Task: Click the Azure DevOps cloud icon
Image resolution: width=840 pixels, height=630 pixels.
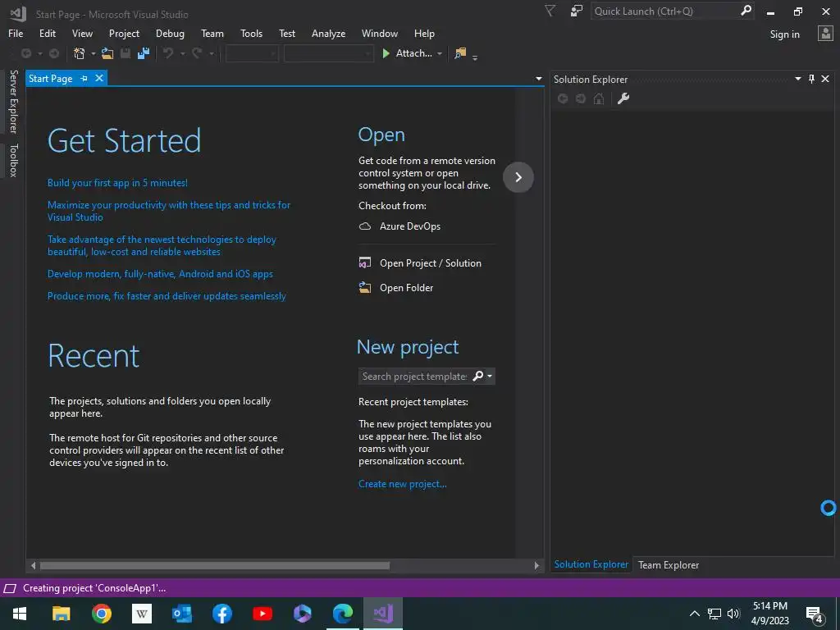Action: [x=365, y=226]
